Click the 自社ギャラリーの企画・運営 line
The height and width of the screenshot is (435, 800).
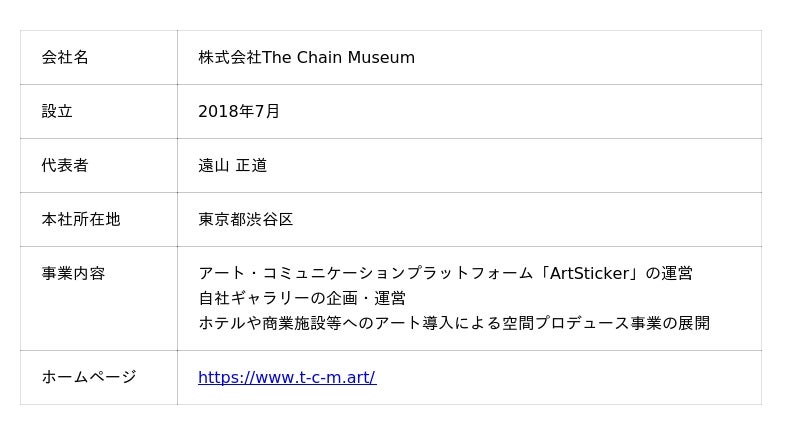coord(301,298)
